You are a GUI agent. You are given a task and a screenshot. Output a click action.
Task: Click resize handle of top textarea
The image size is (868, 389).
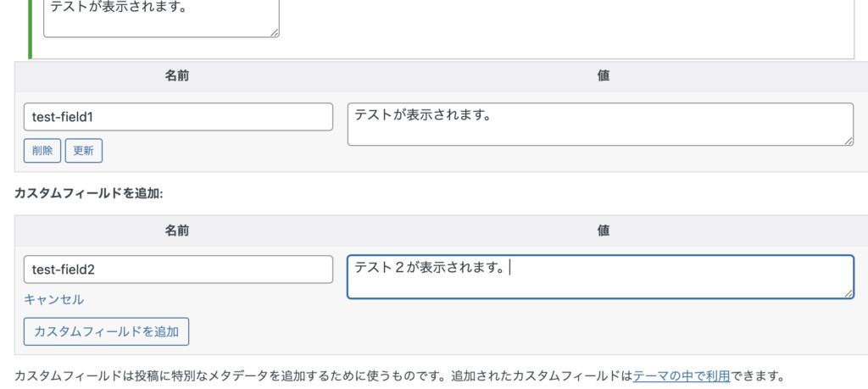tap(274, 32)
